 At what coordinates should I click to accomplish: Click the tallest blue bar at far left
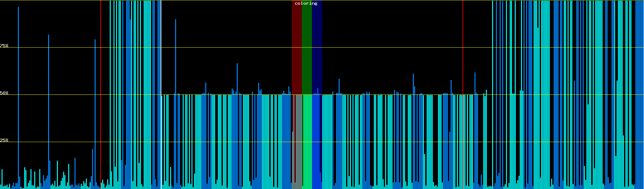18,94
